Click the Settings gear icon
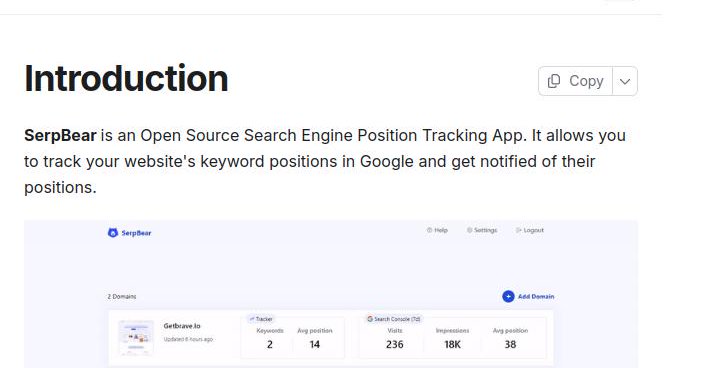This screenshot has height=368, width=702. click(x=469, y=230)
